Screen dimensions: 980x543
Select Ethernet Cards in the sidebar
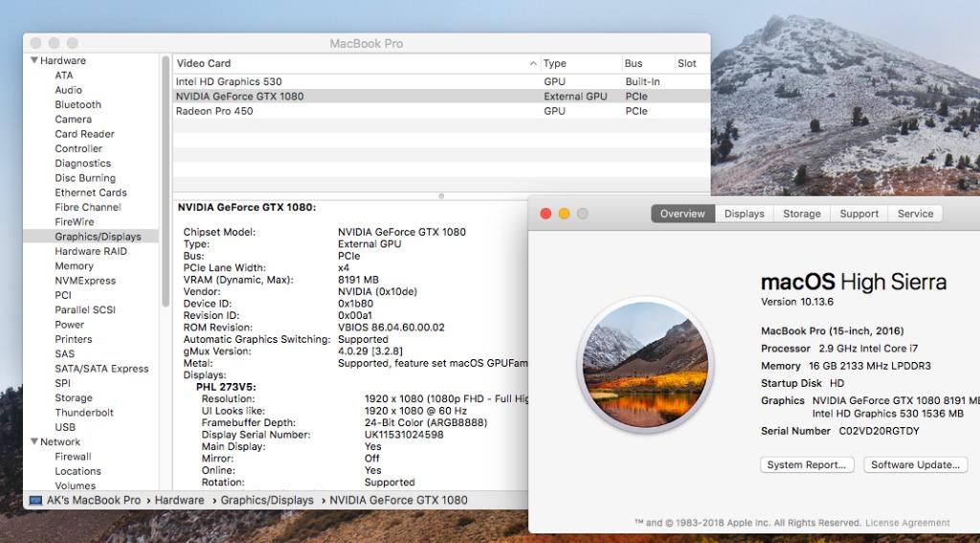coord(91,192)
